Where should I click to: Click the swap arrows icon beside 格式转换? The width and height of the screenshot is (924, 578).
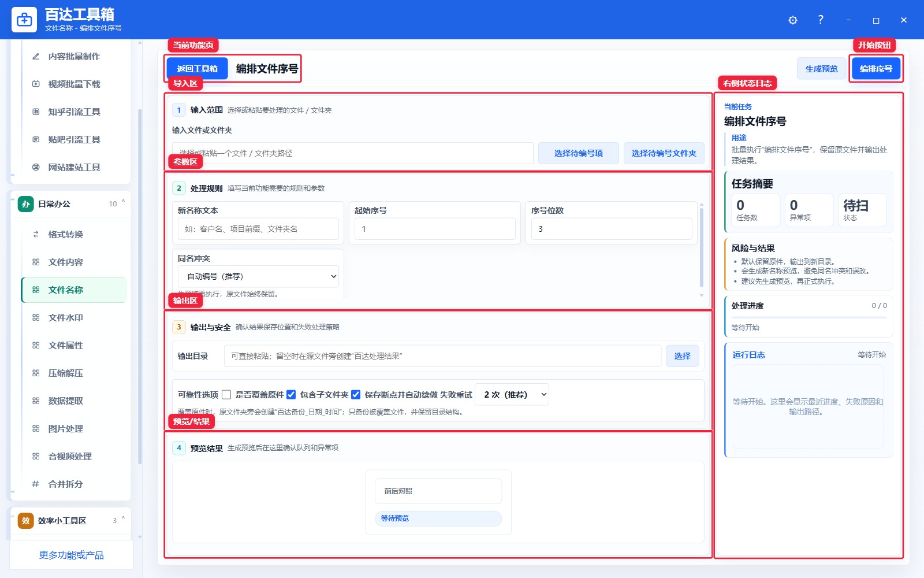(36, 235)
